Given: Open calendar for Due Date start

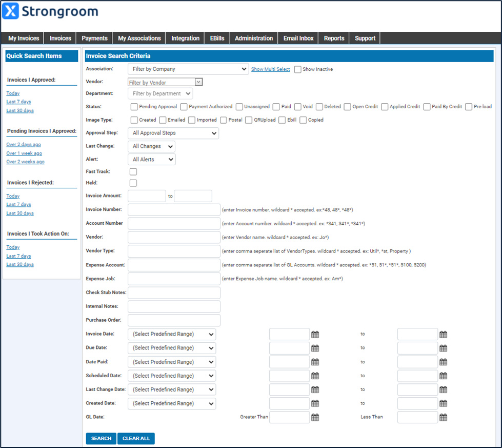Looking at the screenshot, I should tap(315, 348).
